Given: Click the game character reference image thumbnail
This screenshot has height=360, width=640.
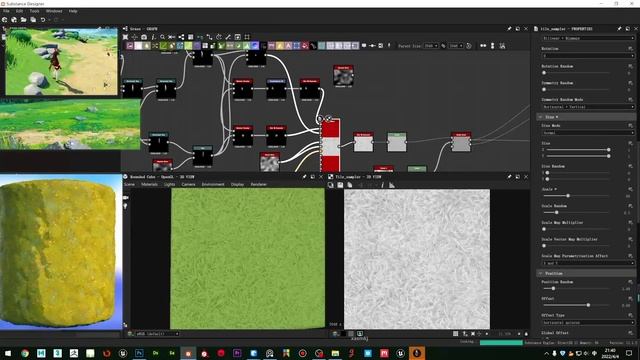Looking at the screenshot, I should coord(61,62).
